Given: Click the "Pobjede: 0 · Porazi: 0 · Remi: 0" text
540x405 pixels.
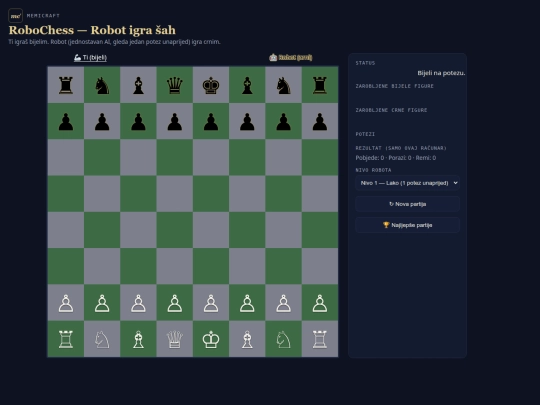Looking at the screenshot, I should (396, 158).
